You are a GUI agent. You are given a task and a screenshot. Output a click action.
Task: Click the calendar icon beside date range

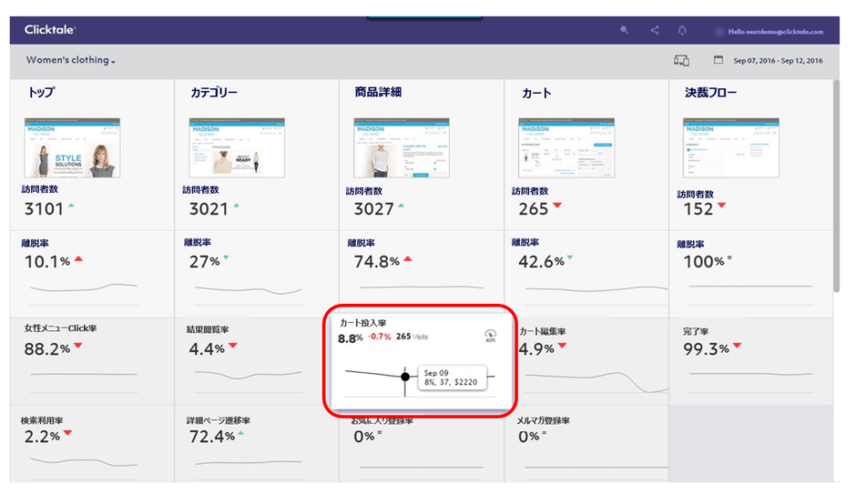pyautogui.click(x=718, y=61)
